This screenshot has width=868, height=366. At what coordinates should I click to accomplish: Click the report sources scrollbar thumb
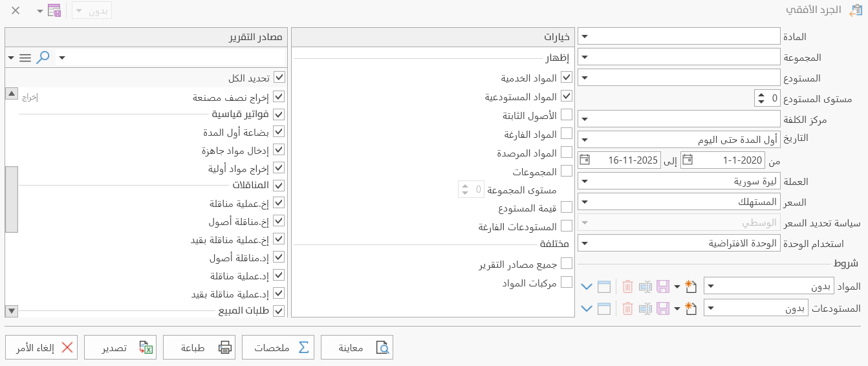point(11,199)
